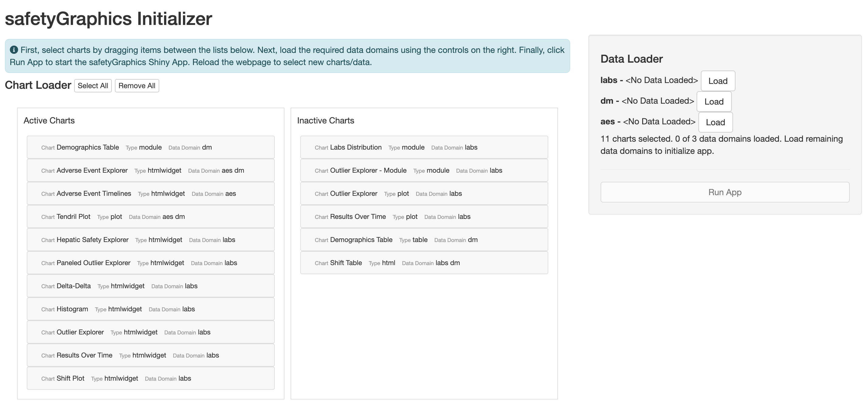Click the aes No Data Loaded label

pos(659,121)
